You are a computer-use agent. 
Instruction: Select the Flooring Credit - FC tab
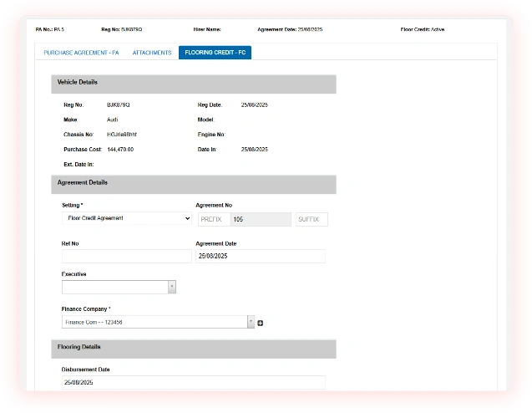(215, 53)
